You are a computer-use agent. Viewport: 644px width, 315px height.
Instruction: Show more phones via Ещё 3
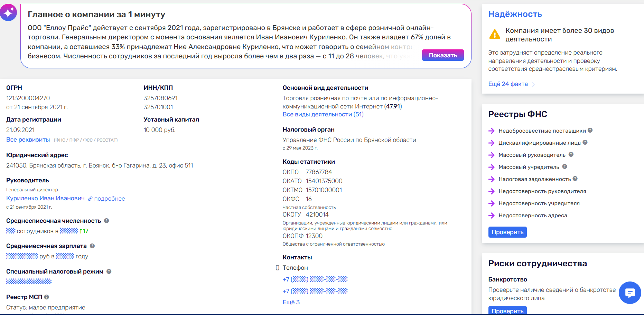click(291, 302)
